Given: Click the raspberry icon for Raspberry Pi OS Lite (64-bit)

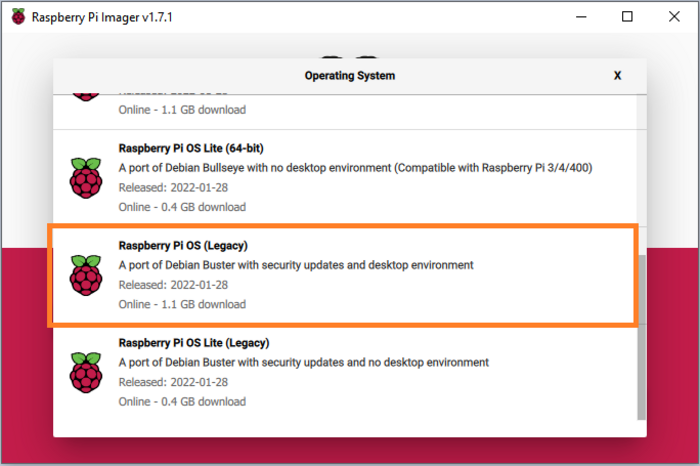Looking at the screenshot, I should [x=86, y=178].
